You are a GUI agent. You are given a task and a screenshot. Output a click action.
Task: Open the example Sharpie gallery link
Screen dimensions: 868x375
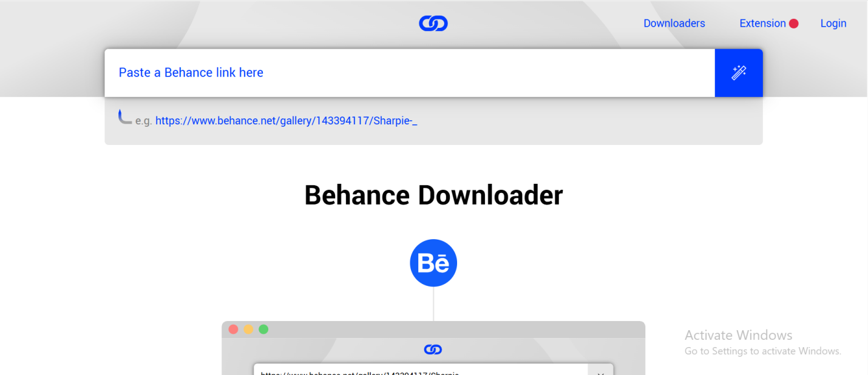pyautogui.click(x=286, y=120)
